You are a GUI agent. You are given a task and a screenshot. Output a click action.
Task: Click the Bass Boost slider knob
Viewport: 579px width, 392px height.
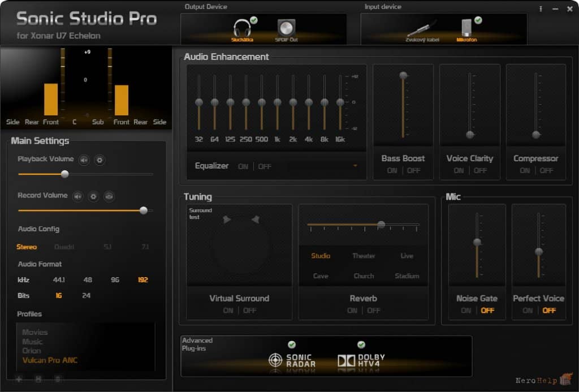[x=403, y=75]
